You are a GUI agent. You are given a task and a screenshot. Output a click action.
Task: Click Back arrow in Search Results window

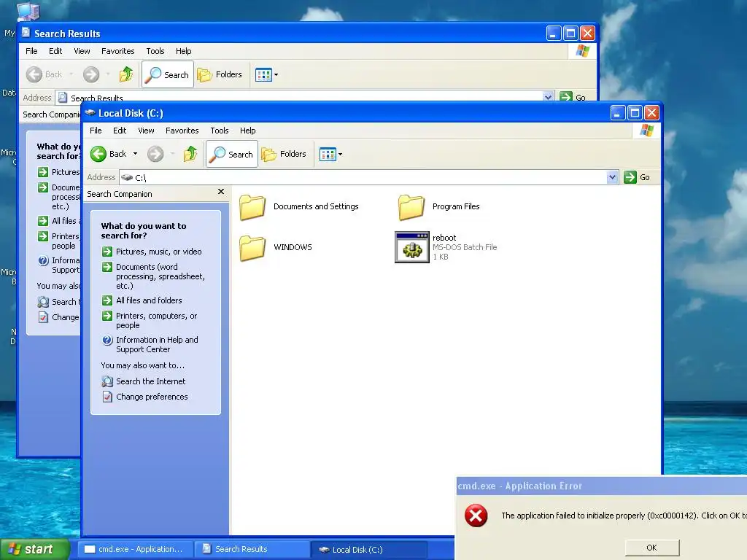click(x=34, y=74)
